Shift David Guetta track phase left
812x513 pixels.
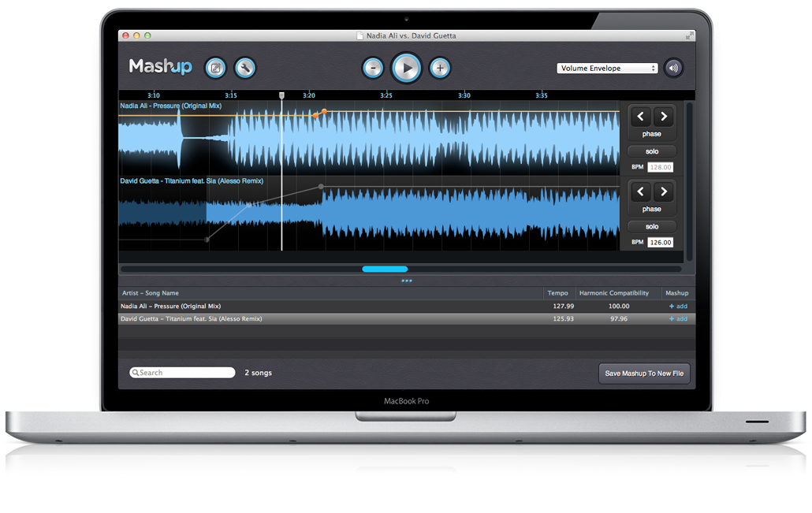pyautogui.click(x=641, y=191)
